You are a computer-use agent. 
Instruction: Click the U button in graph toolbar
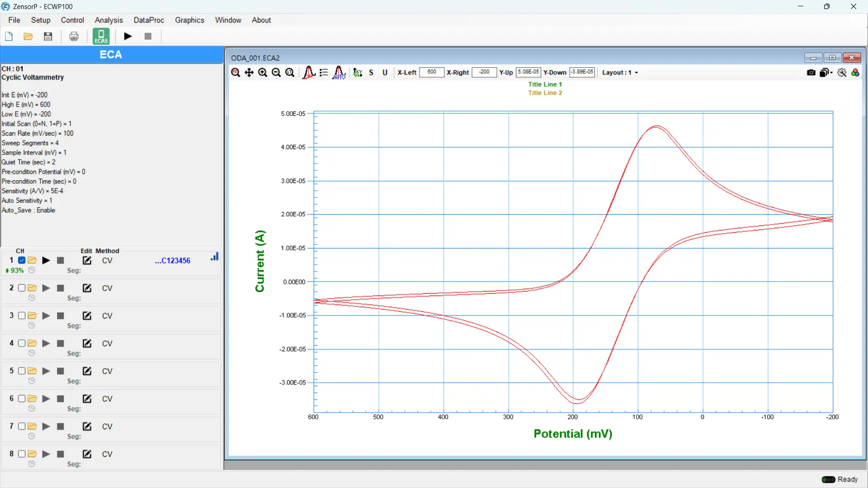(x=385, y=72)
